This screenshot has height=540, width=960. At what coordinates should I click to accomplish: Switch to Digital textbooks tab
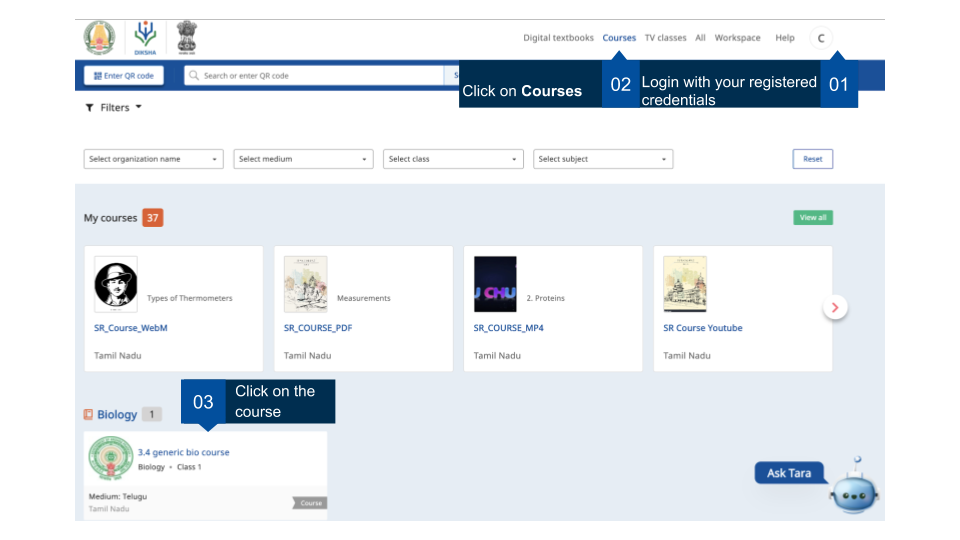click(x=558, y=38)
